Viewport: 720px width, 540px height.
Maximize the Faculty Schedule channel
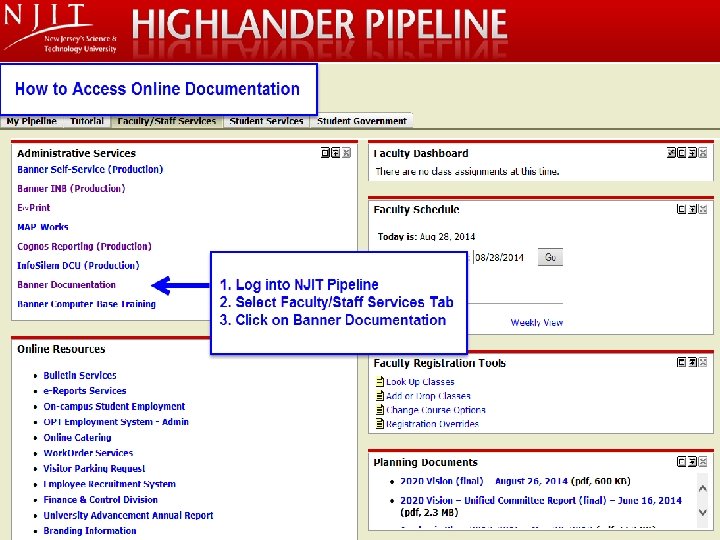pyautogui.click(x=681, y=209)
